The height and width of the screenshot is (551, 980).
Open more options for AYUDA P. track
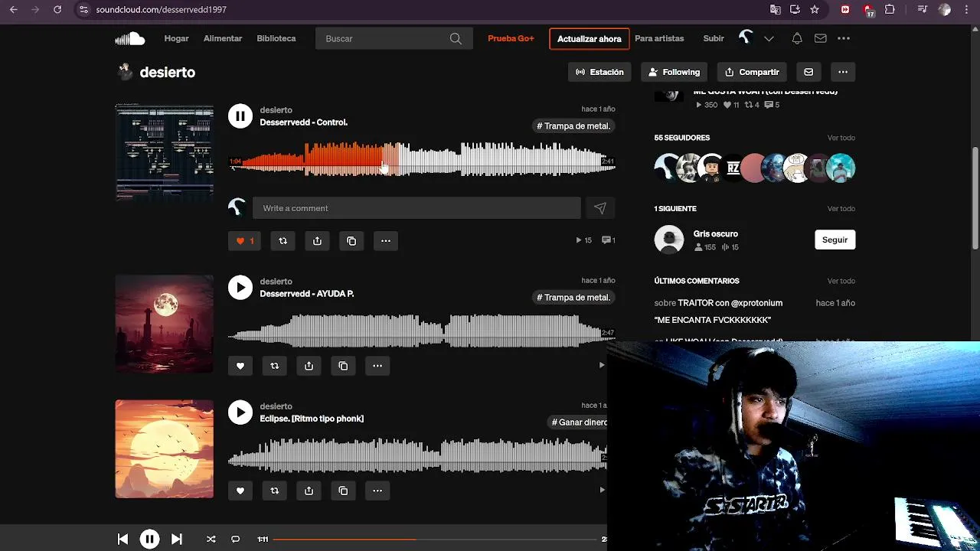pos(377,366)
